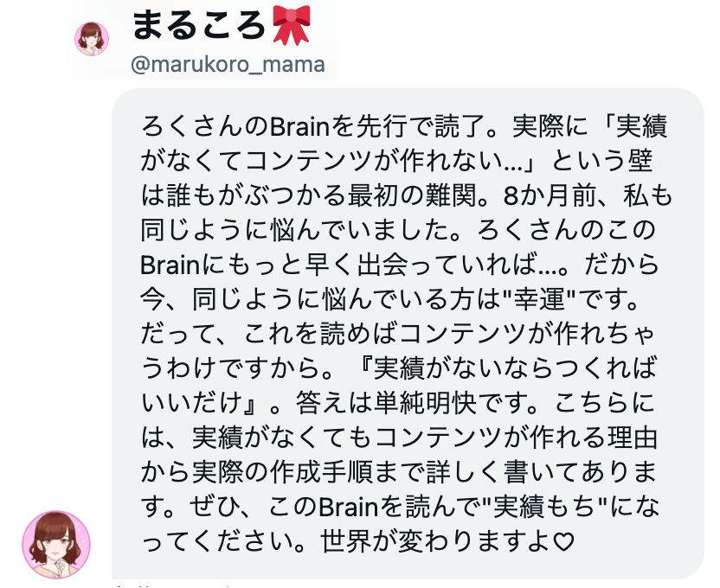Click 'Brain' in the first message line
The width and height of the screenshot is (720, 588).
(x=299, y=126)
